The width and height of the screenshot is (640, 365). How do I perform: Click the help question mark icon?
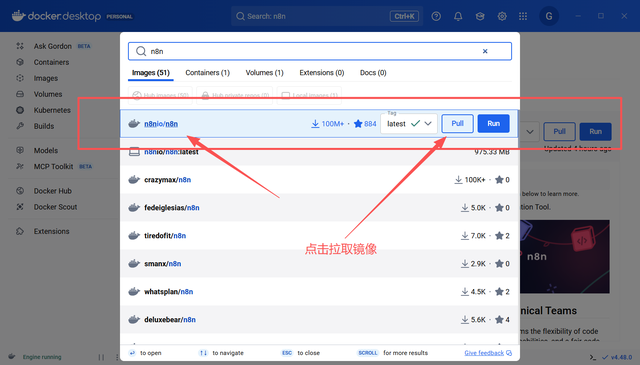pos(436,16)
